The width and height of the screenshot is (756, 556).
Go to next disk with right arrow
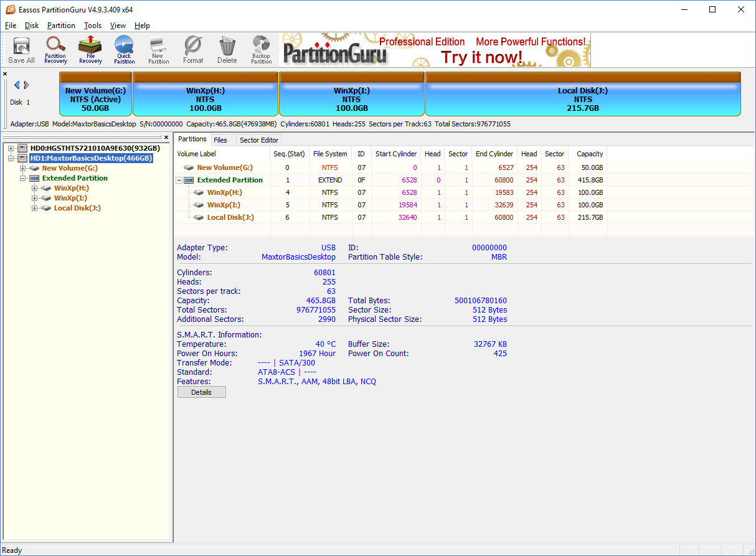point(27,85)
